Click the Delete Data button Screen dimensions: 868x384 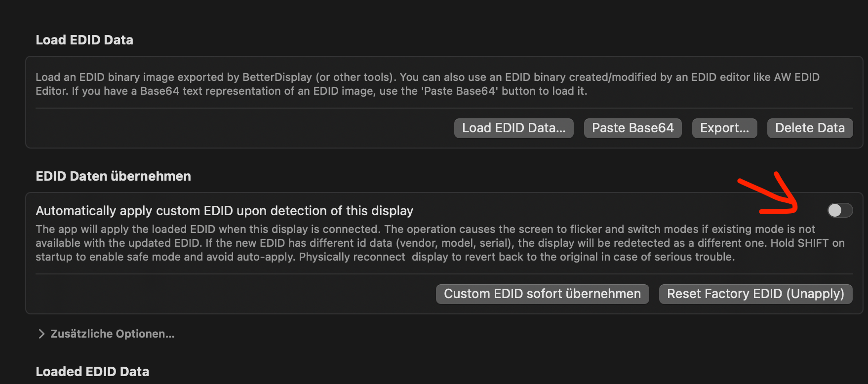(x=810, y=128)
